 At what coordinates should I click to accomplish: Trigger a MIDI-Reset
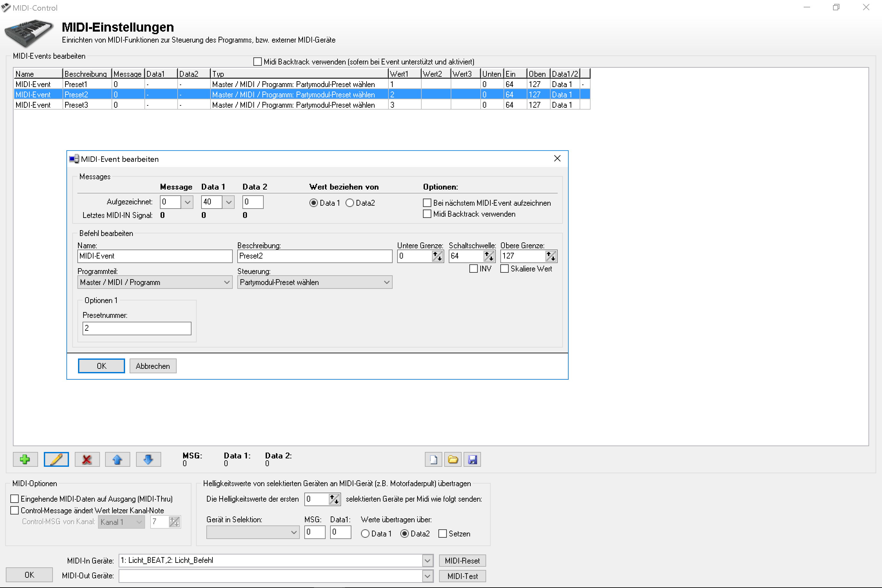462,560
